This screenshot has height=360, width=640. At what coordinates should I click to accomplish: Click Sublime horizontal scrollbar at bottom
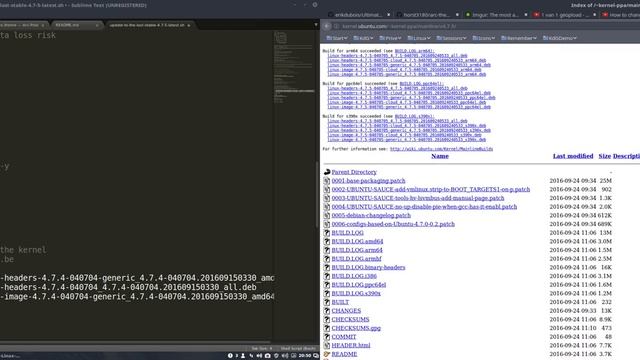coord(135,342)
